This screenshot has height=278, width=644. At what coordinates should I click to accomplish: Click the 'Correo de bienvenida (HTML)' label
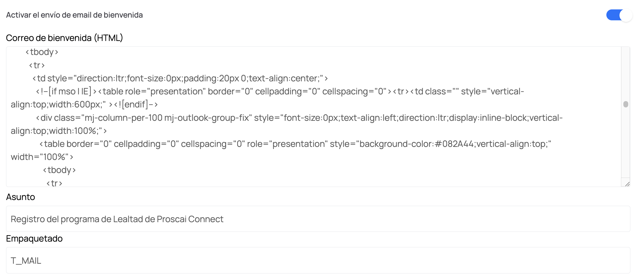pyautogui.click(x=64, y=38)
